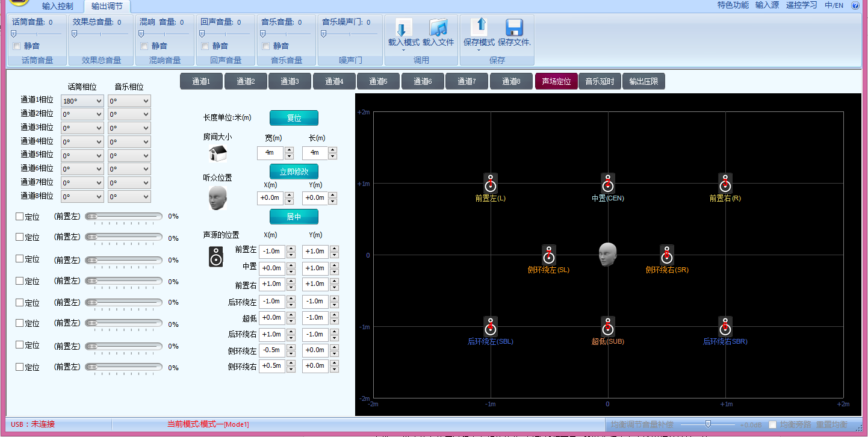Open 通道2相位 音乐相位 dropdown
868x437 pixels.
129,114
